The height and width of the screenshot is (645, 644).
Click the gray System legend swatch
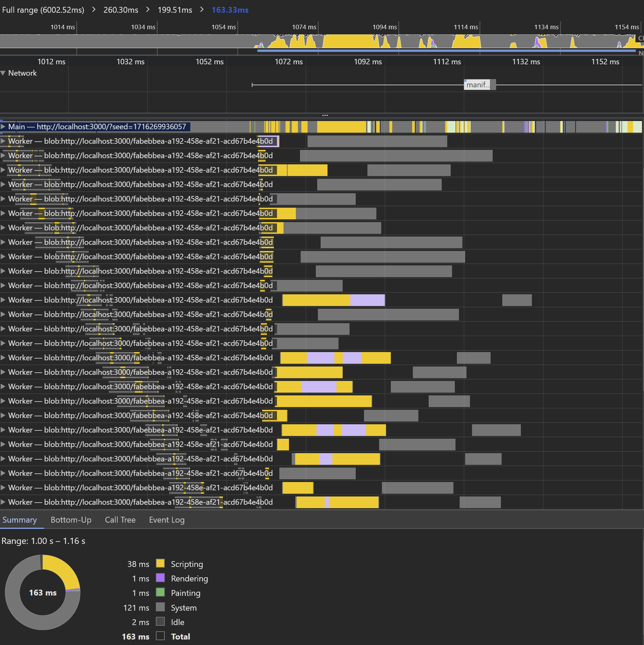(x=160, y=607)
